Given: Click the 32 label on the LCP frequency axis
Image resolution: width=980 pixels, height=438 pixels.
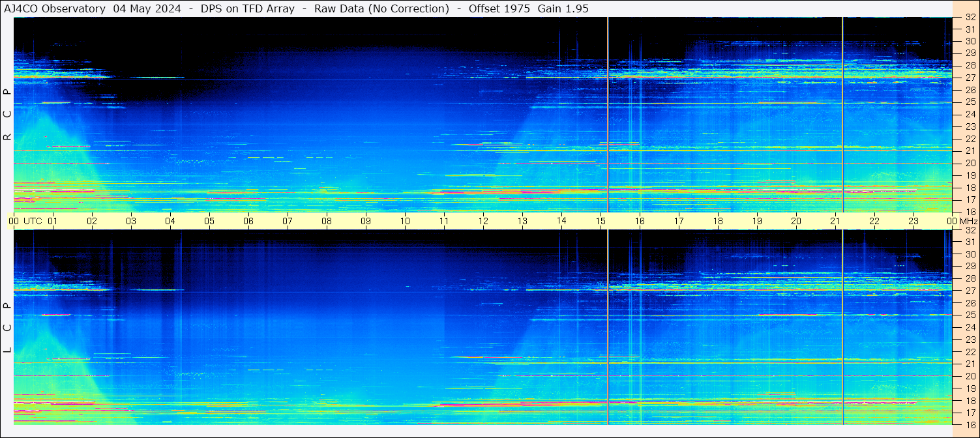Looking at the screenshot, I should (x=970, y=230).
